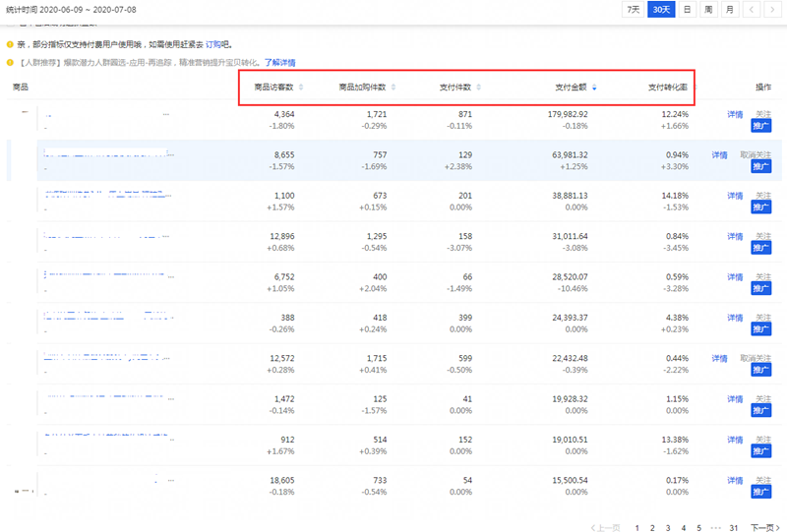The height and width of the screenshot is (532, 787).
Task: Open 详情 for the 19,010.51 row
Action: pyautogui.click(x=735, y=440)
